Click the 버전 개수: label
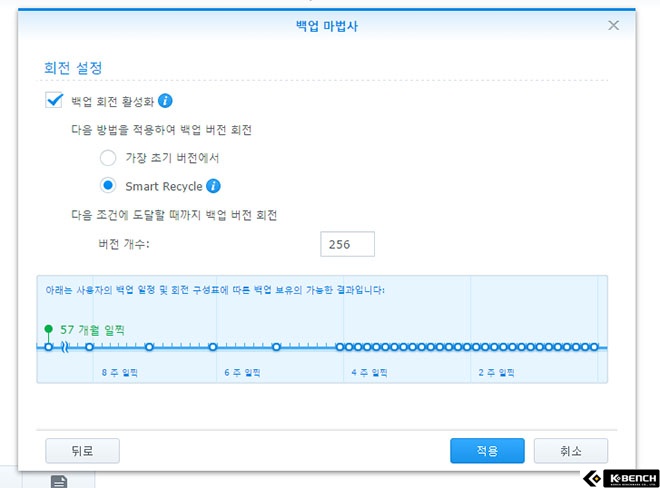 [124, 244]
